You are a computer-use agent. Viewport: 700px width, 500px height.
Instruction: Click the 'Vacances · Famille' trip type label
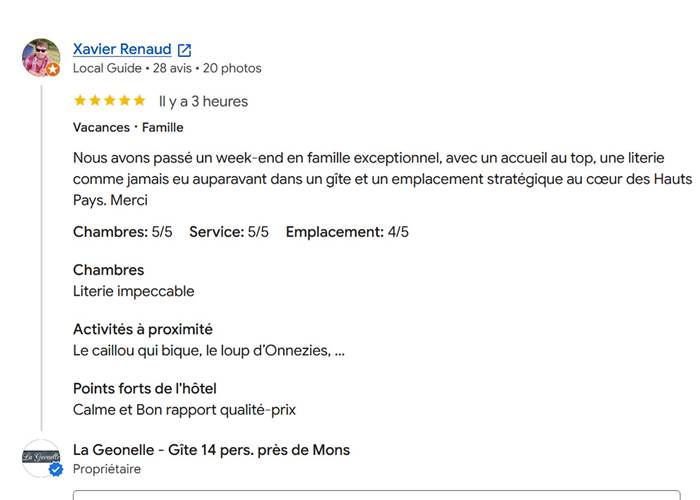128,128
